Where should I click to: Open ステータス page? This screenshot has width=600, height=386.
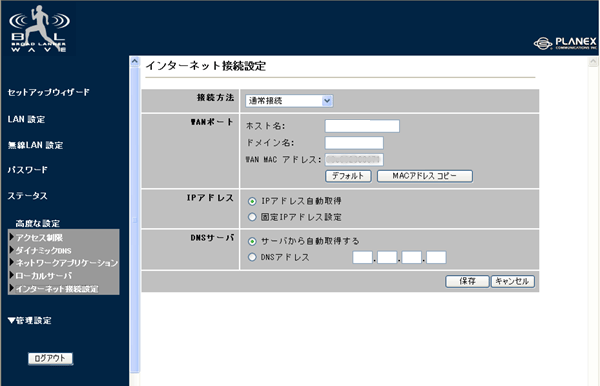pos(28,196)
